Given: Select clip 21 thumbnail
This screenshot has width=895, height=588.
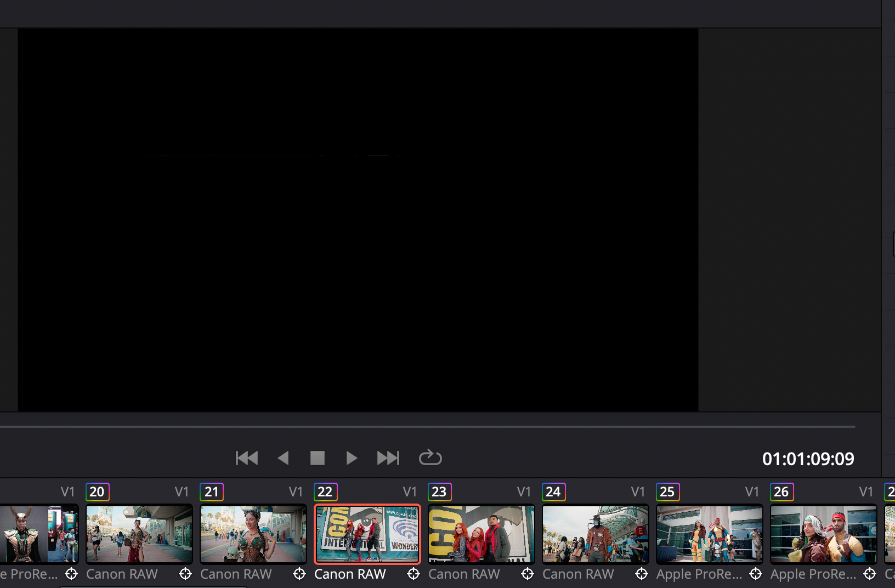Looking at the screenshot, I should pyautogui.click(x=253, y=534).
